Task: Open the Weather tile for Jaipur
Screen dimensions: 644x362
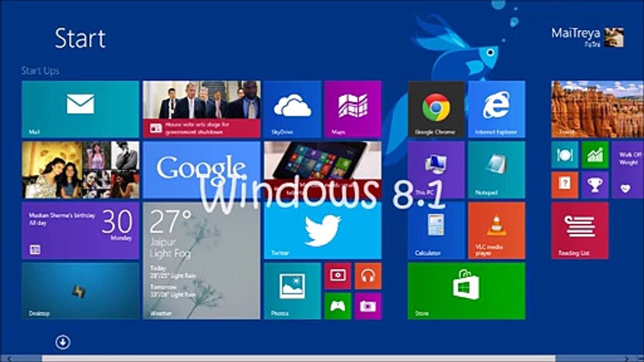Action: click(x=202, y=260)
